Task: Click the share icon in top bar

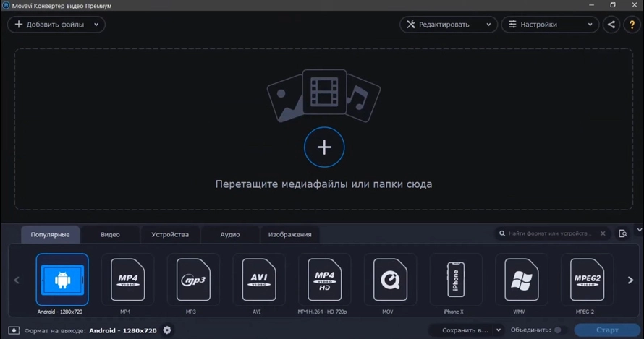Action: point(611,25)
